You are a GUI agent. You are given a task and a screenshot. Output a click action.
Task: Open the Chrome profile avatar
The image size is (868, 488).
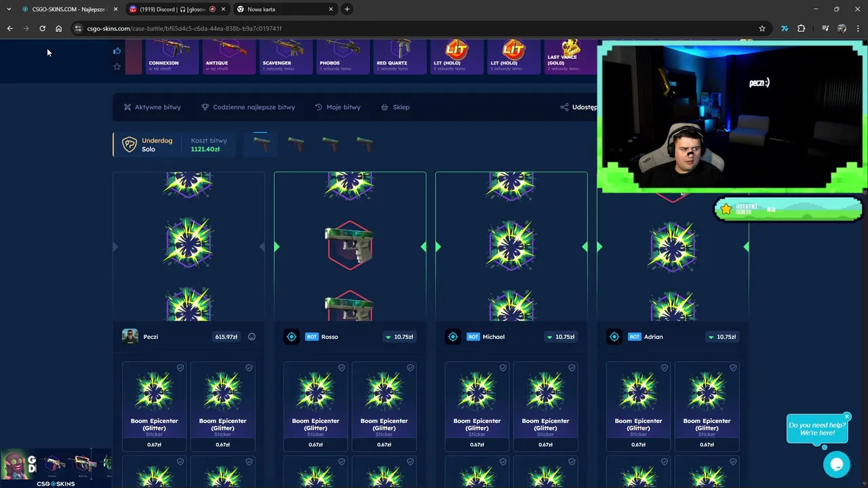coord(842,28)
